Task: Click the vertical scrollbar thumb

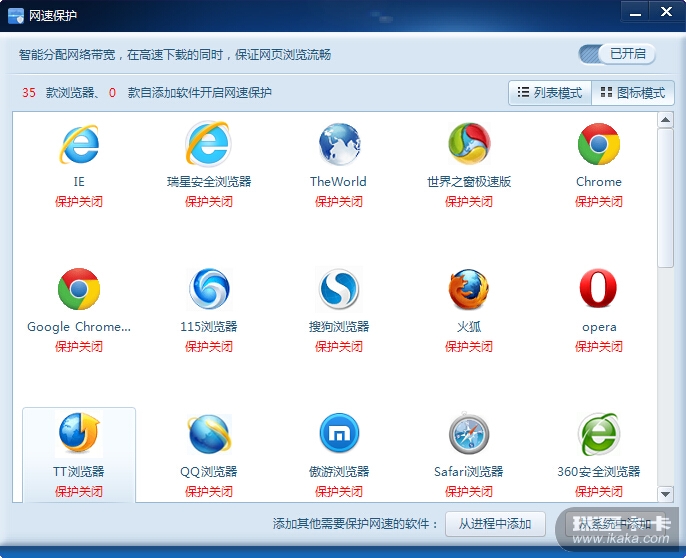Action: (x=665, y=198)
